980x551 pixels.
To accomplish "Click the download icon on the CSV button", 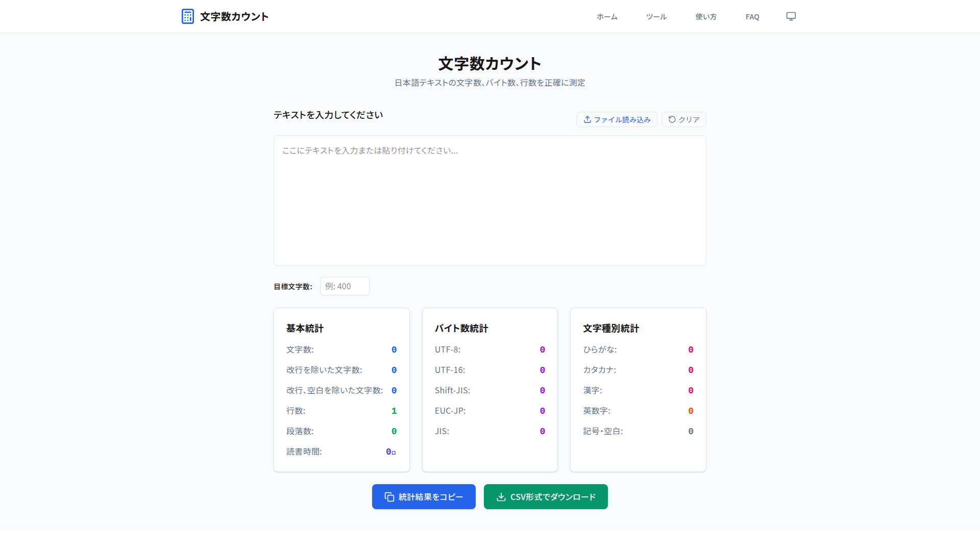I will coord(501,497).
